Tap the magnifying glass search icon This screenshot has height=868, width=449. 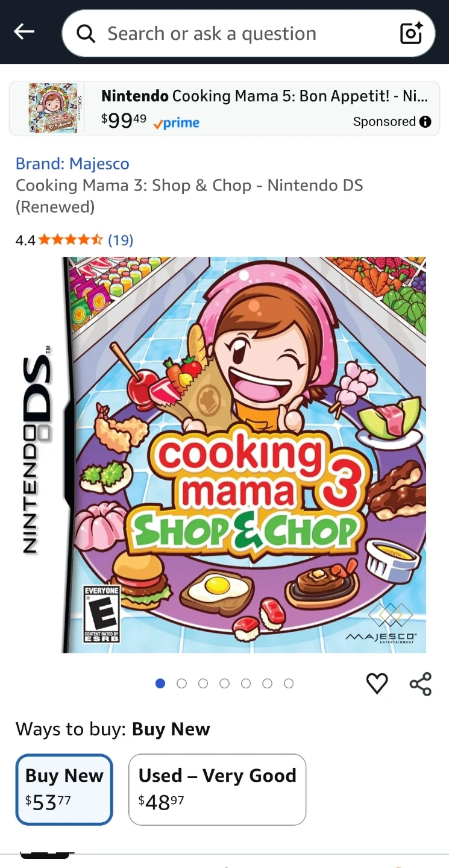click(86, 34)
